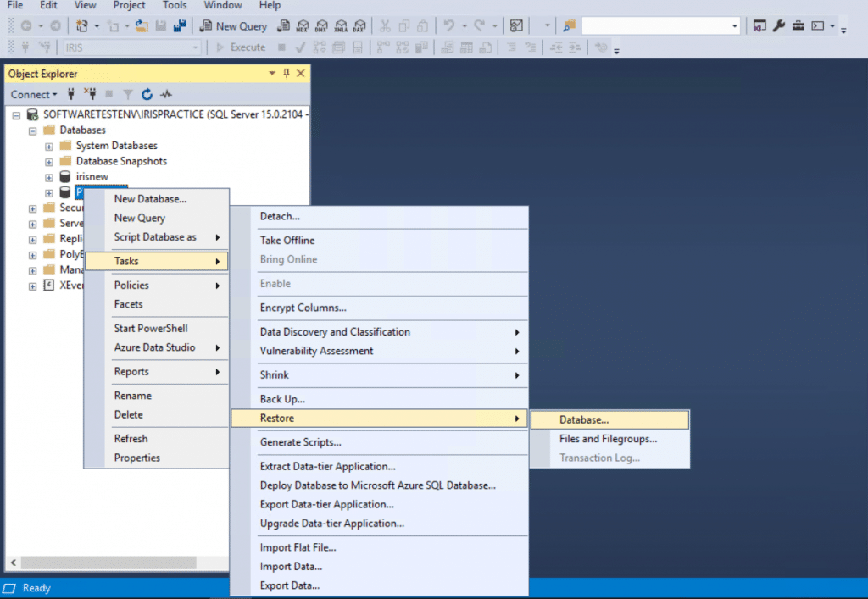The height and width of the screenshot is (599, 868).
Task: Choose Properties in the context menu
Action: (x=157, y=458)
